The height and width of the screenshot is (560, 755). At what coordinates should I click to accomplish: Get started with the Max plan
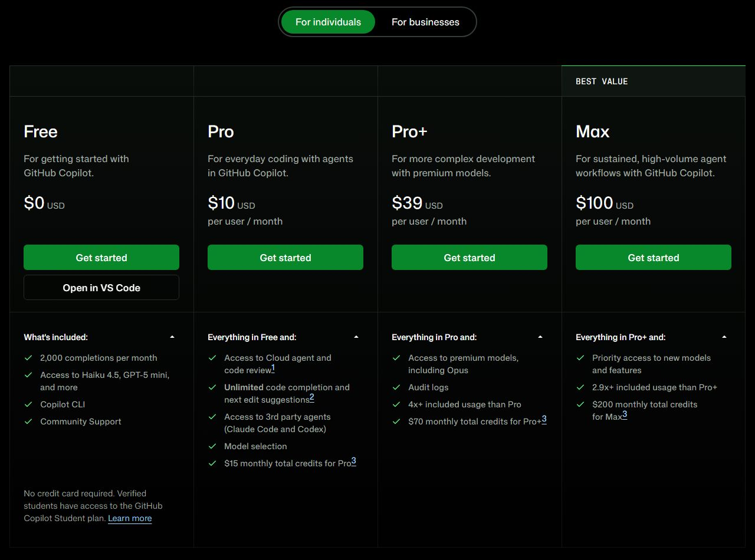654,258
